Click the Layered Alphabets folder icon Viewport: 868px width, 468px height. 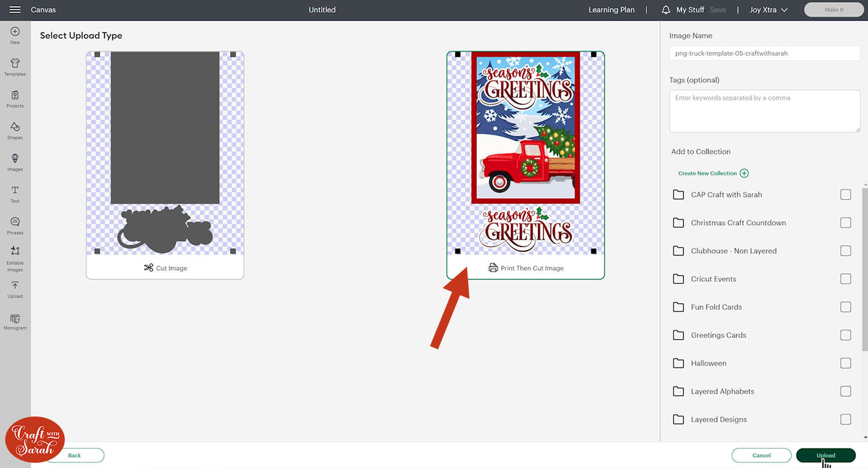pyautogui.click(x=678, y=391)
